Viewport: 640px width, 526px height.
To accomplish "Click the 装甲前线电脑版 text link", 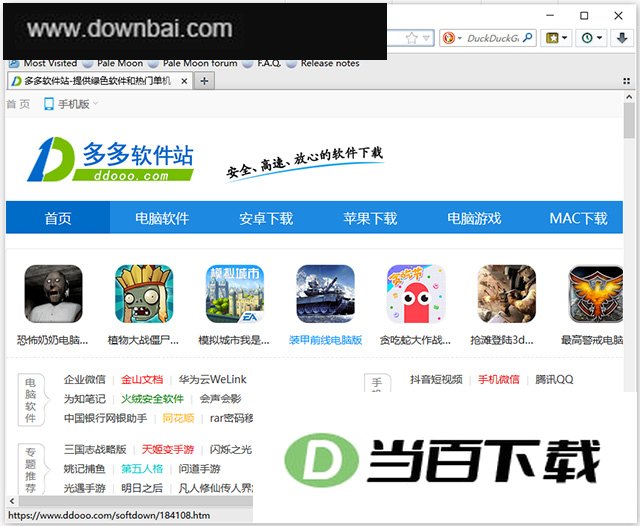I will point(325,340).
